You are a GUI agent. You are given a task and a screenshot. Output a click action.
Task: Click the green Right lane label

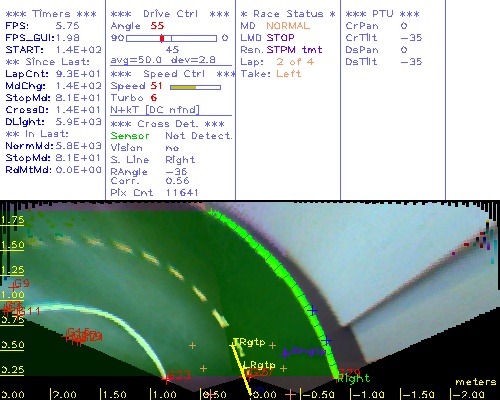point(354,379)
